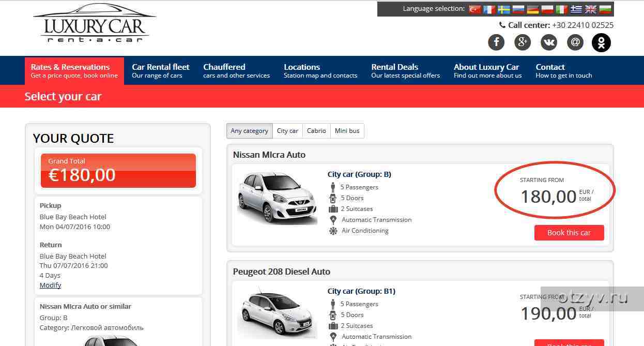The width and height of the screenshot is (644, 346).
Task: Book the Nissan Micra Auto car
Action: 569,233
